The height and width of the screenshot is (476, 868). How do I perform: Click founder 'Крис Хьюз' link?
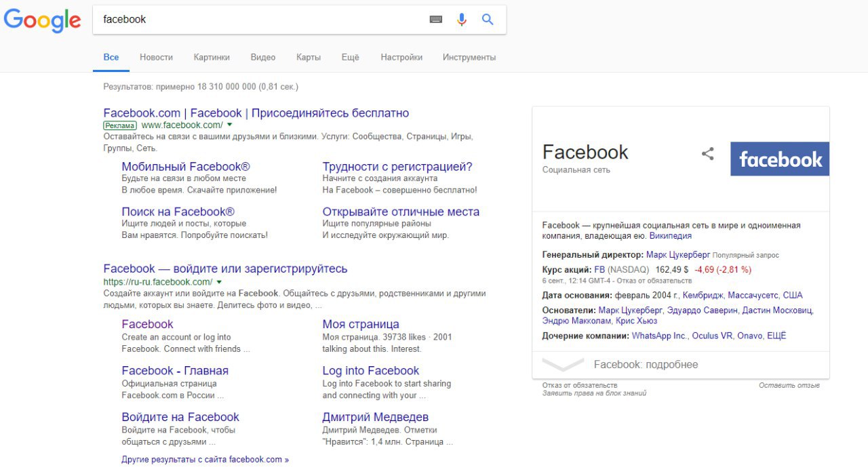pos(636,321)
